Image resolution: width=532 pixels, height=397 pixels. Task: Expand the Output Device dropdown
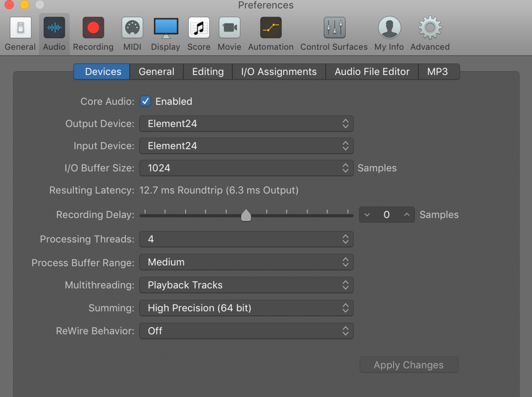coord(246,124)
